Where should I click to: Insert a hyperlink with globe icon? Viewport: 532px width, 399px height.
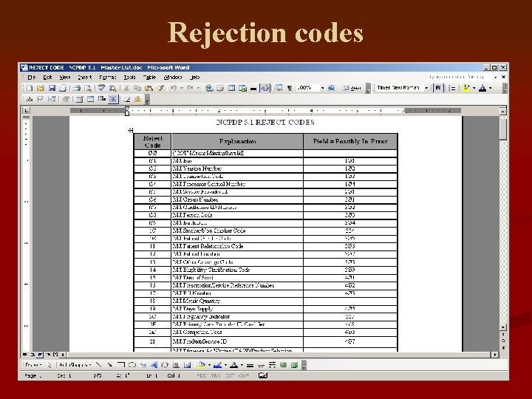(209, 88)
